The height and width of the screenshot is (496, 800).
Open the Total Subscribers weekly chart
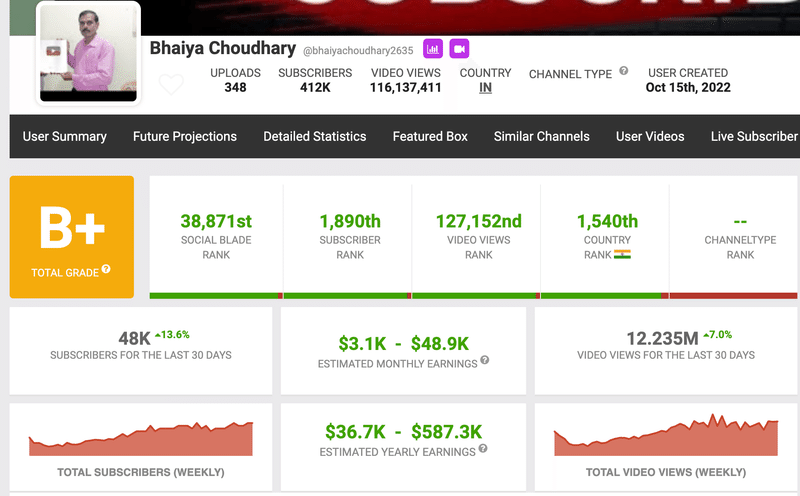pyautogui.click(x=141, y=439)
